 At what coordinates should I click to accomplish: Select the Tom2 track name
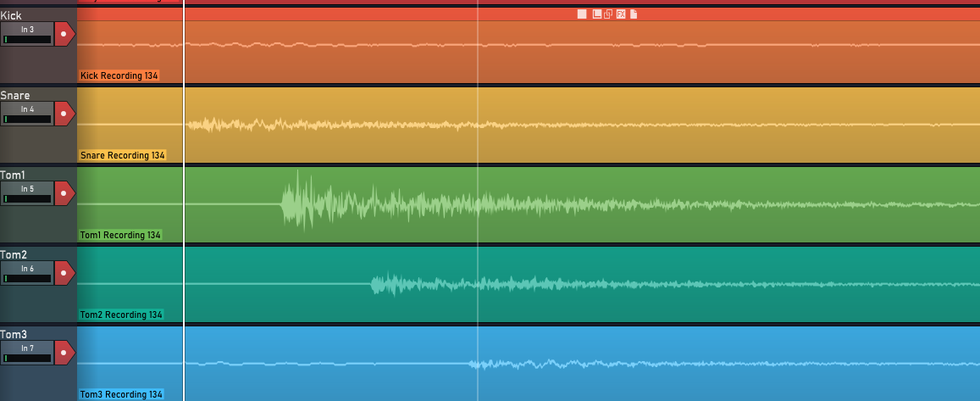(13, 255)
